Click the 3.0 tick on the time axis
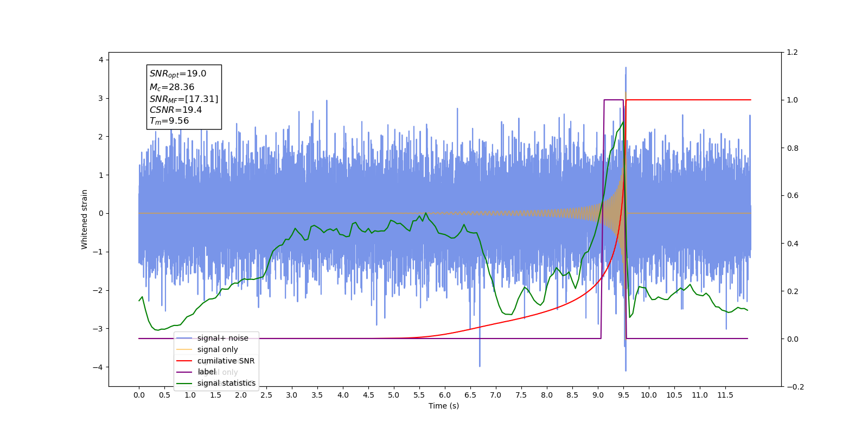The width and height of the screenshot is (868, 434). pyautogui.click(x=292, y=395)
